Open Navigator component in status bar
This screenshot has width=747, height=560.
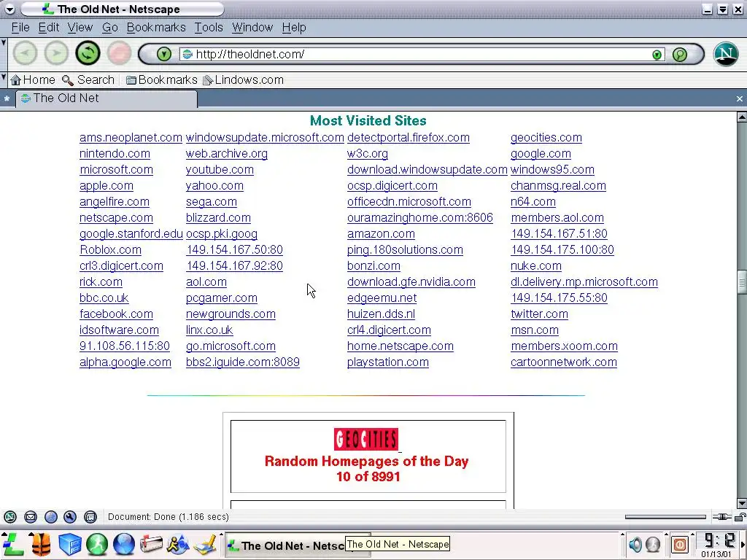[10, 517]
